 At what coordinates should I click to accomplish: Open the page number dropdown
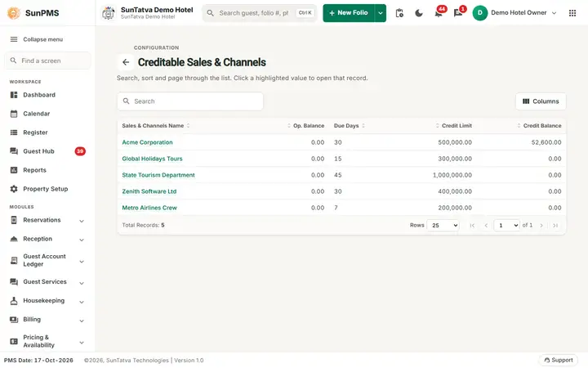pyautogui.click(x=506, y=226)
